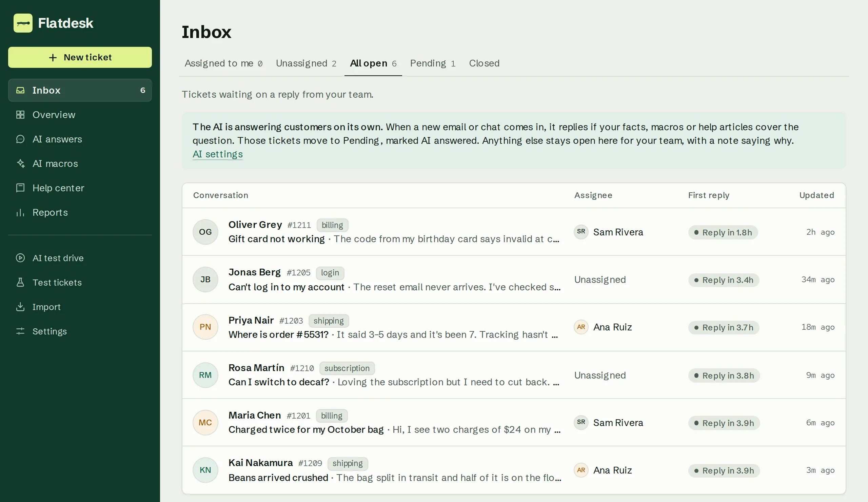Open the Closed tab

[x=484, y=63]
